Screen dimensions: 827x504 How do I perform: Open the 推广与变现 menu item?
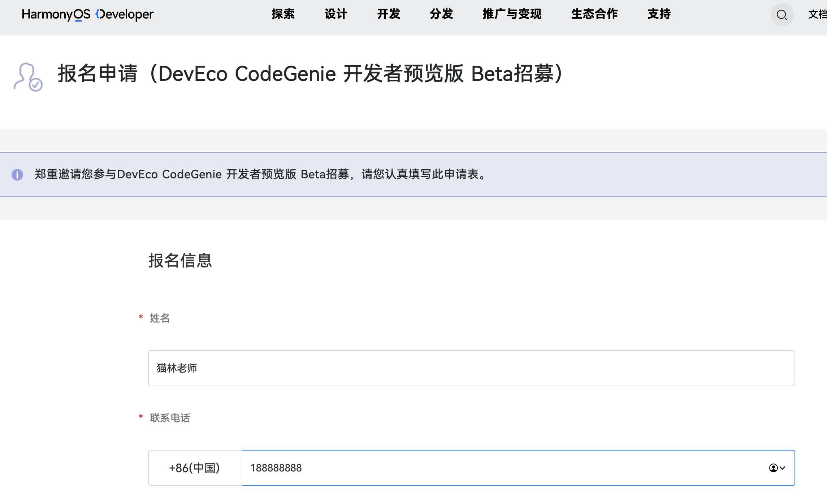[512, 14]
